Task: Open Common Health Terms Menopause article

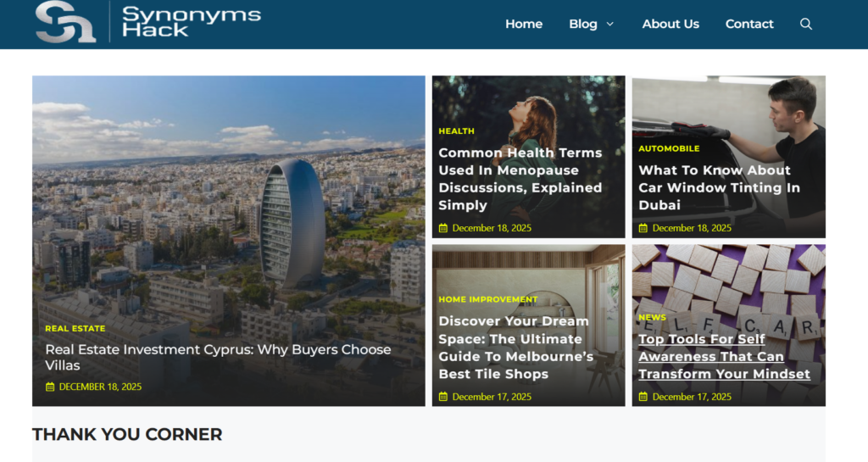Action: 520,179
